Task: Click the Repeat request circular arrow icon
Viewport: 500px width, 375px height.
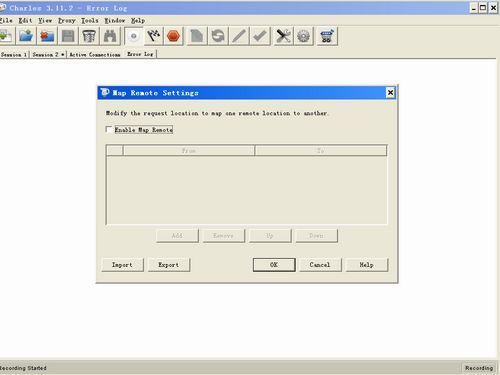Action: 218,36
